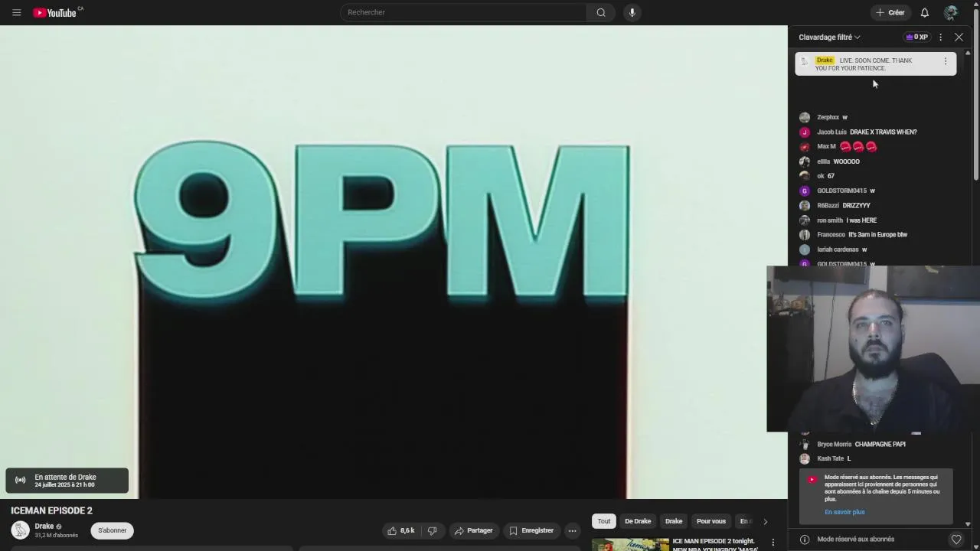Open ICE MAN EPISODE 2 tonight thumbnail
Screen dimensions: 980x551
click(x=630, y=544)
